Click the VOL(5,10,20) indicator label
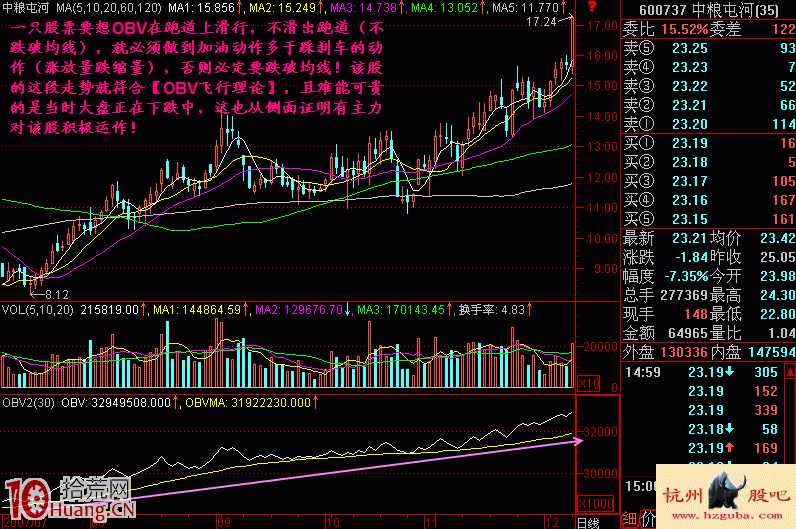 [38, 310]
